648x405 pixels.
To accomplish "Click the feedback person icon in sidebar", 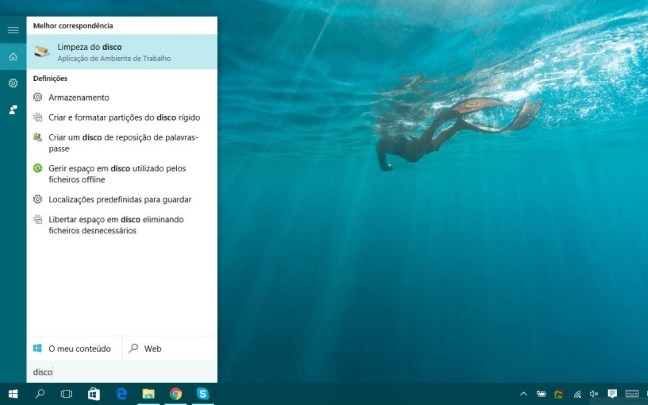I will click(x=13, y=109).
